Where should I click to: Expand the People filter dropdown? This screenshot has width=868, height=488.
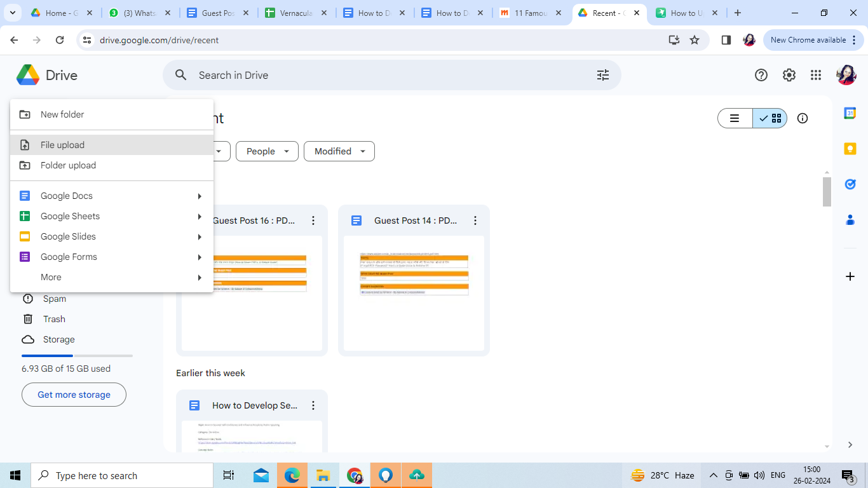pos(268,151)
